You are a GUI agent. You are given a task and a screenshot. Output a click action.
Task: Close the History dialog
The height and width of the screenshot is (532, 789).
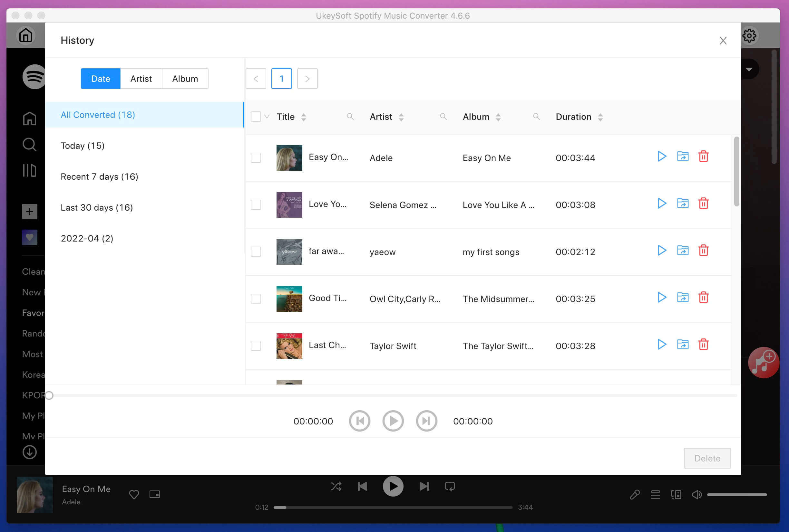(723, 41)
